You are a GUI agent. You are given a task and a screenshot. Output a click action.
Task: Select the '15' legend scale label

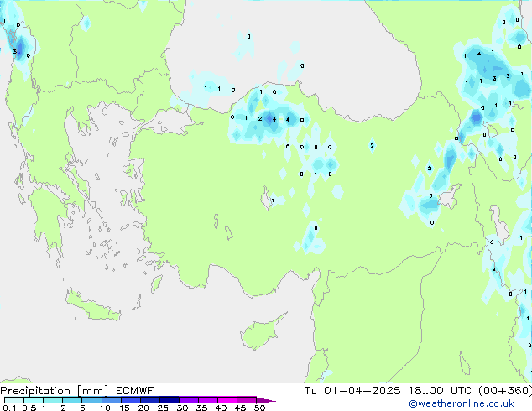click(124, 408)
